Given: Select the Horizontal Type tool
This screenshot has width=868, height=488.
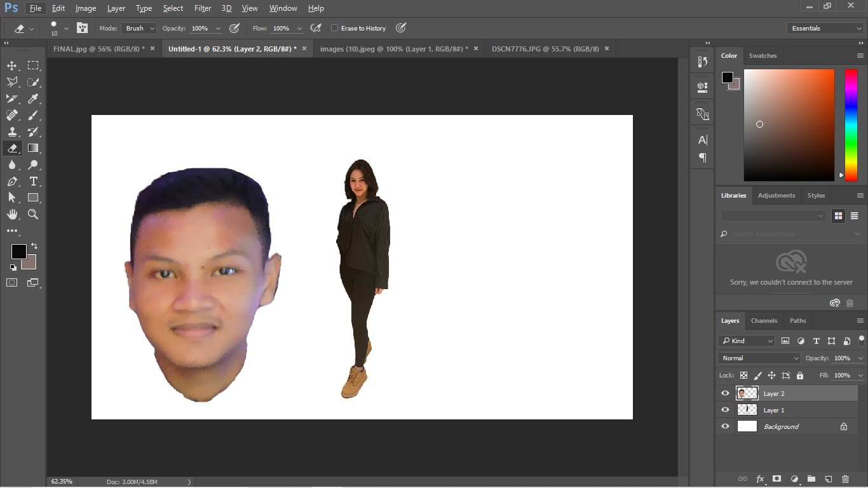Looking at the screenshot, I should click(33, 181).
